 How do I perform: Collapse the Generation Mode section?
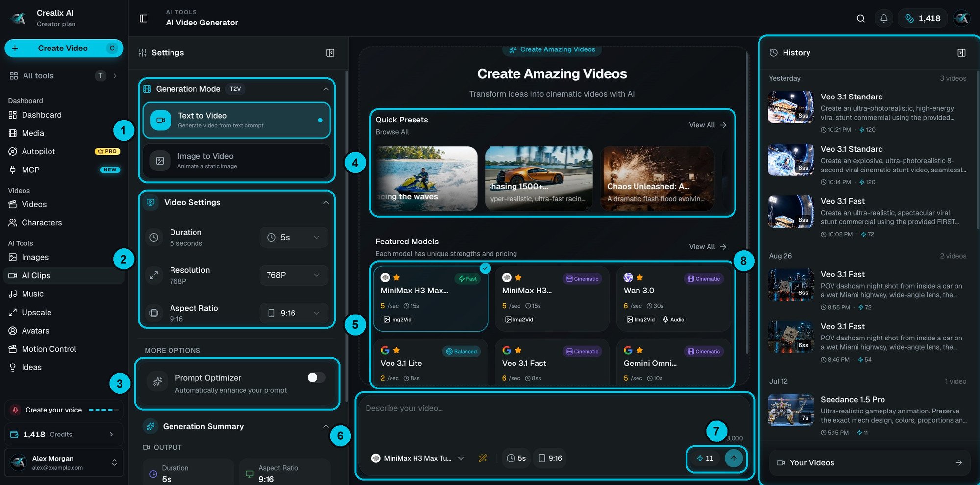click(x=326, y=89)
